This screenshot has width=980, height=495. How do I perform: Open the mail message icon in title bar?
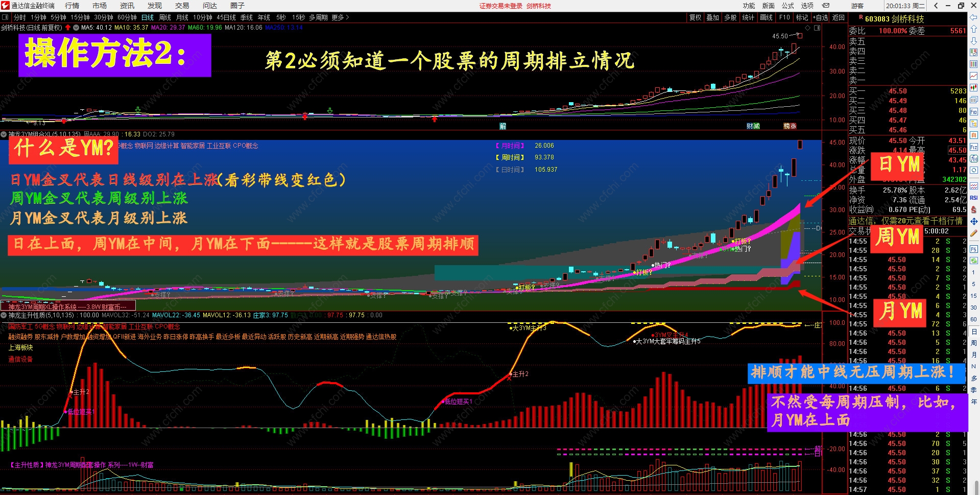click(x=826, y=6)
